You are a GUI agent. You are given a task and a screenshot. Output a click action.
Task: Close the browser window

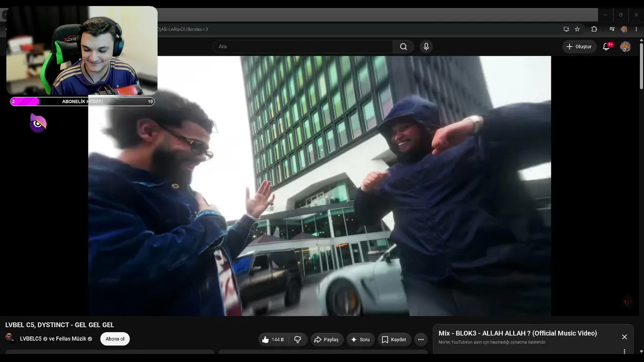pos(636,15)
